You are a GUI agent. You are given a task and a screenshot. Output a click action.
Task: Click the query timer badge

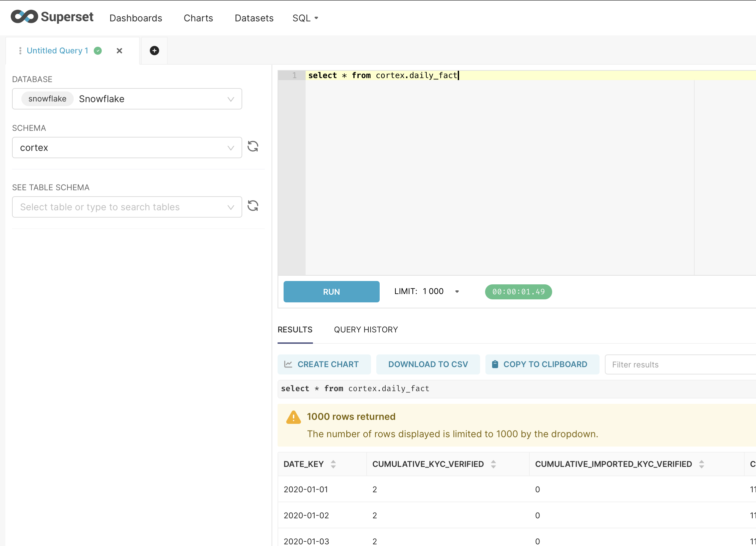click(518, 292)
